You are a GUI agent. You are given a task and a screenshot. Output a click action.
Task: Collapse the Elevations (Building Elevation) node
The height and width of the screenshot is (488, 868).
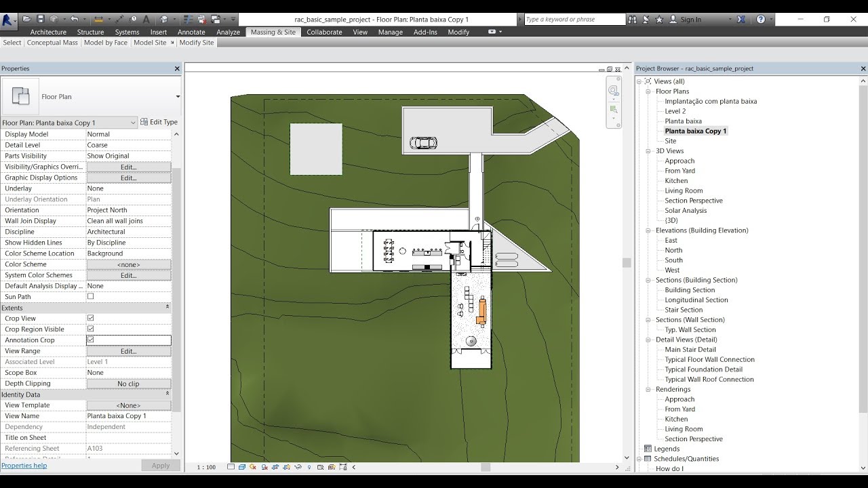click(x=648, y=230)
